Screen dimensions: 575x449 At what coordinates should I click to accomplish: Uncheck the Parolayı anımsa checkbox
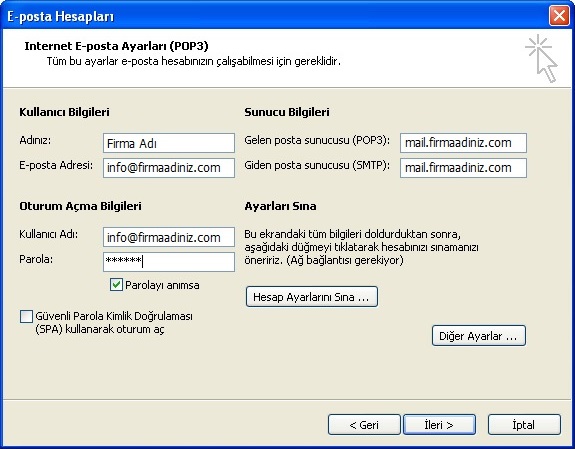(116, 285)
